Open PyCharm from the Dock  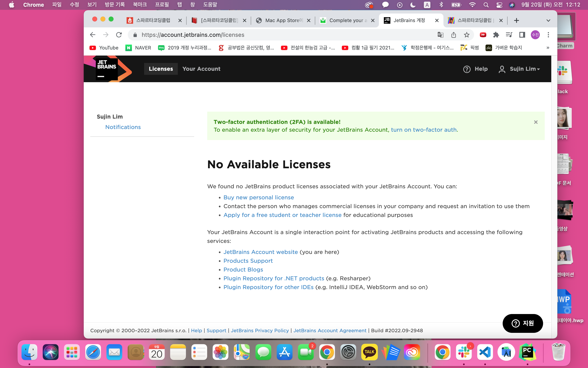coord(528,352)
